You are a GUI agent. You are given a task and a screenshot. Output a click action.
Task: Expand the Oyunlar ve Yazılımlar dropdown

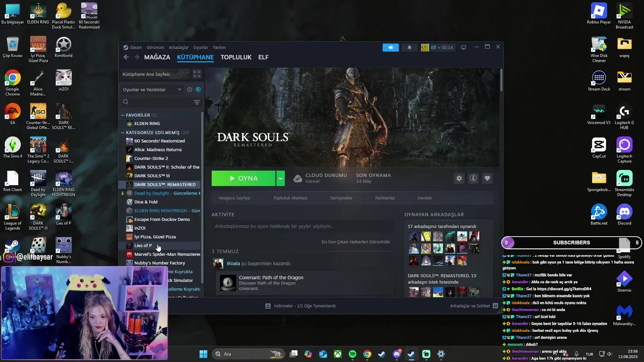152,89
